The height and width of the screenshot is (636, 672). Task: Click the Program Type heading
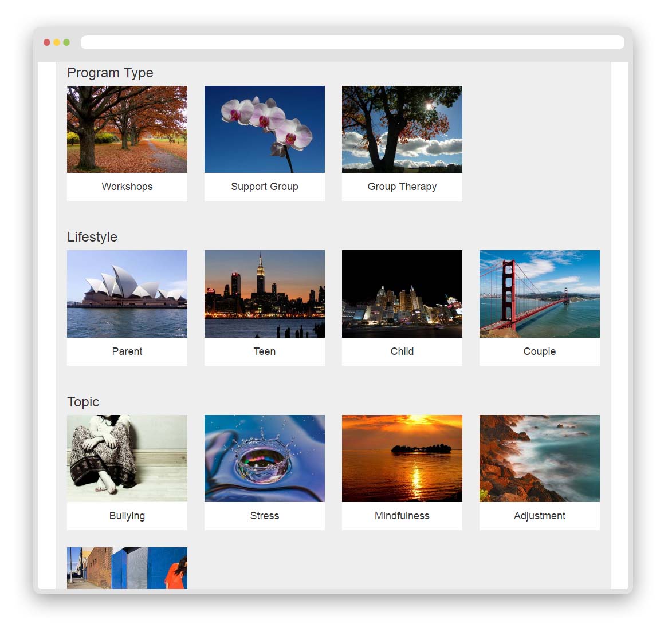[110, 73]
